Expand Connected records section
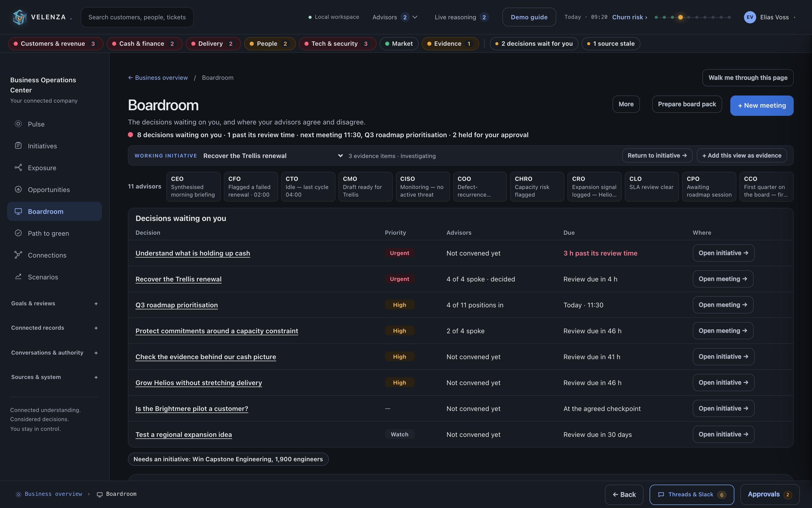Viewport: 812px width, 508px height. point(54,328)
